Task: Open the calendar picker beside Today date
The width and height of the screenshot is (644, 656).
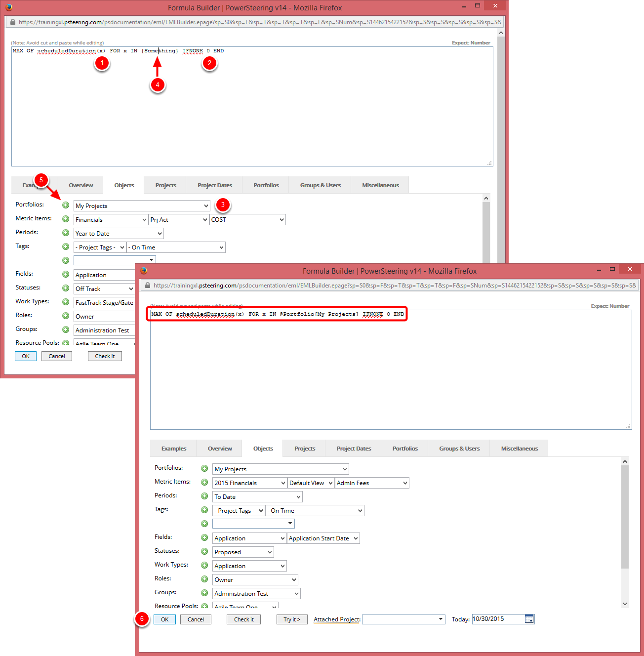Action: coord(529,619)
